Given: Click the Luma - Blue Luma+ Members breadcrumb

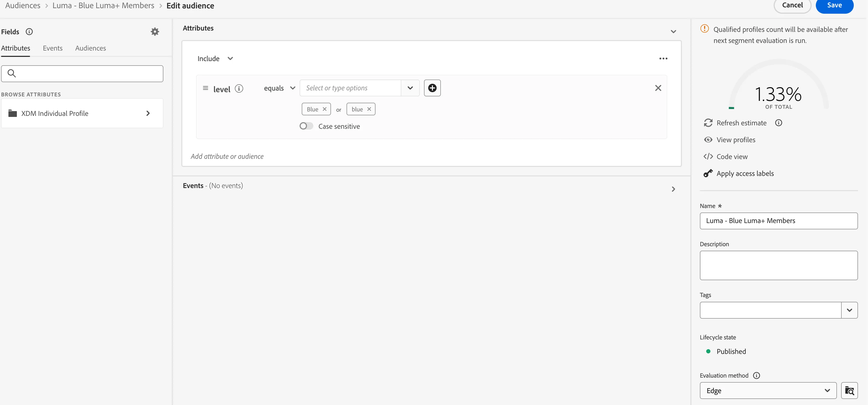Looking at the screenshot, I should (103, 5).
